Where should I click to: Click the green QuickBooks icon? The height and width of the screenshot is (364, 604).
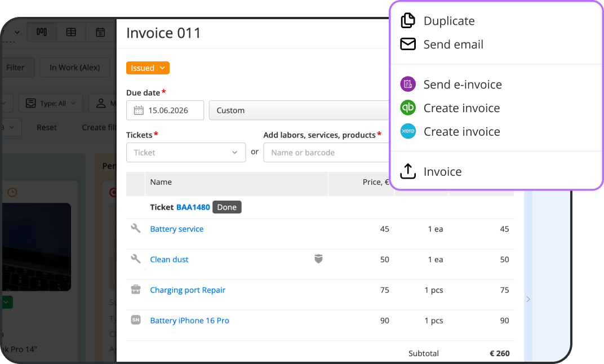408,108
